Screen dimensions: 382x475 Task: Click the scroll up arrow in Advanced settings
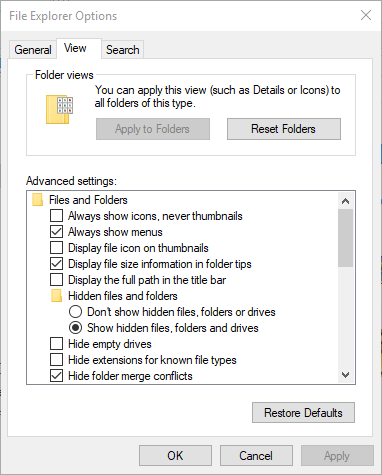346,201
